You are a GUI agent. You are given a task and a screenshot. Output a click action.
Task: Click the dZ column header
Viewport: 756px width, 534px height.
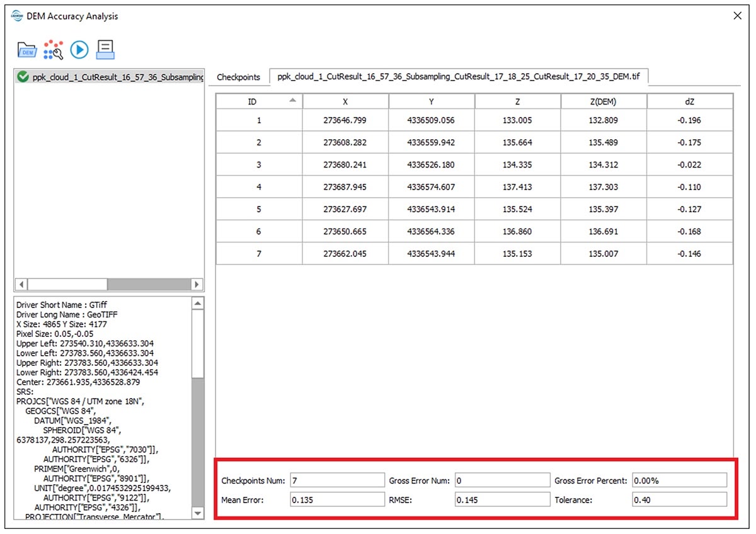point(689,101)
